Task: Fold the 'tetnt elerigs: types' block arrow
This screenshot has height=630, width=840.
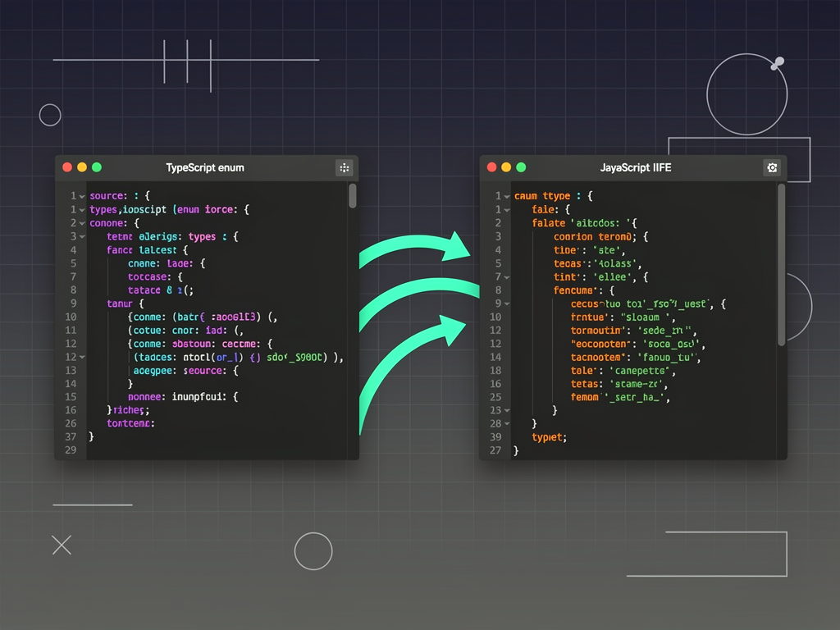Action: pos(82,237)
